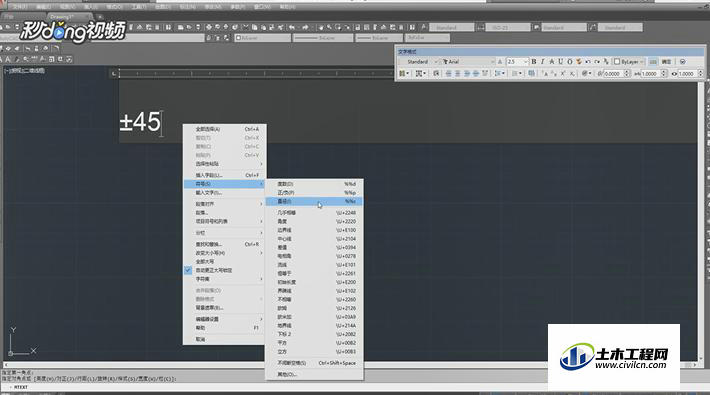
Task: Click the subscript X icon
Action: click(572, 73)
